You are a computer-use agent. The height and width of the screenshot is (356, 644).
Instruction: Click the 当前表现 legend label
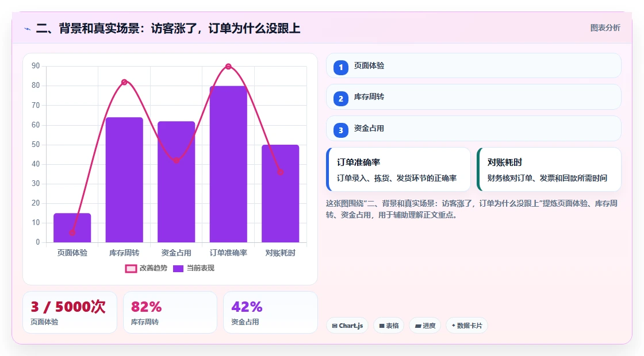pyautogui.click(x=201, y=268)
